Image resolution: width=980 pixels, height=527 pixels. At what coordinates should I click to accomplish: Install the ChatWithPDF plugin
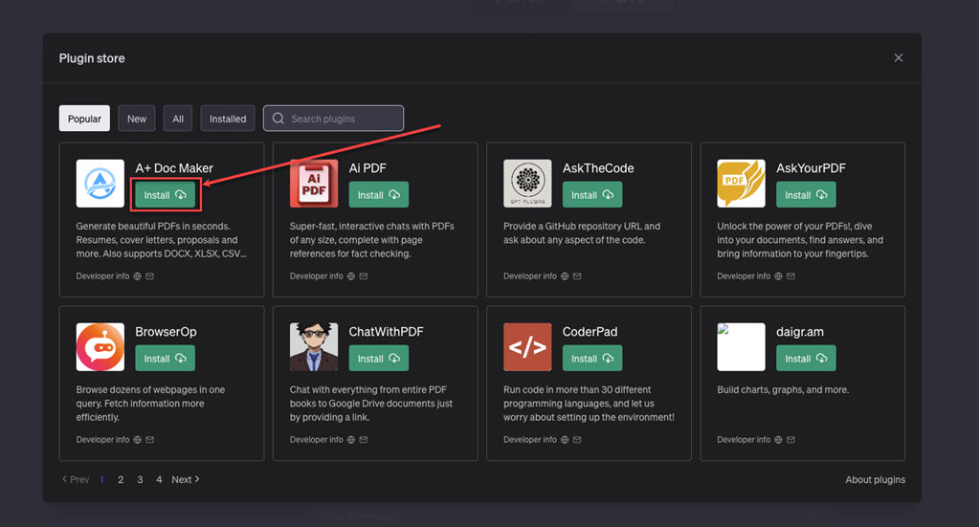point(379,359)
